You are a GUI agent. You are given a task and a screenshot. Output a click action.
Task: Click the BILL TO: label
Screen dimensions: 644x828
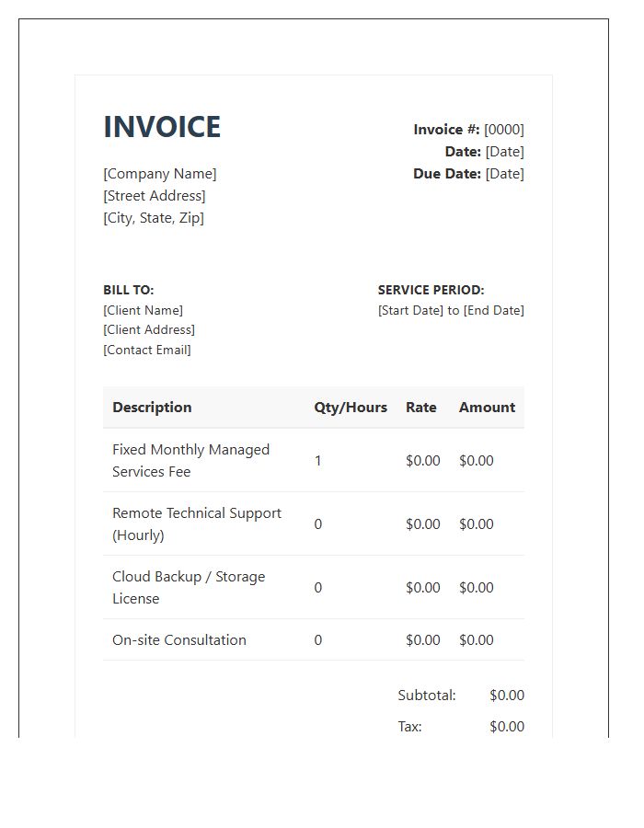pos(128,290)
